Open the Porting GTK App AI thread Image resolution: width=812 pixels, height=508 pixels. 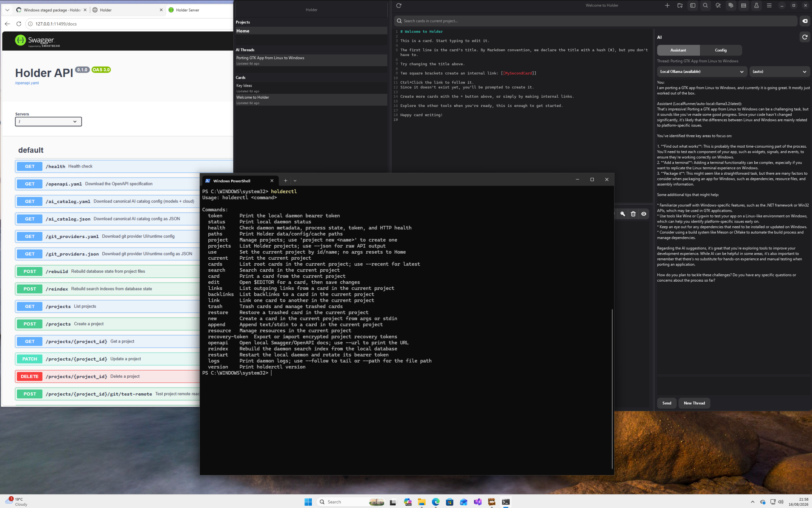point(311,61)
